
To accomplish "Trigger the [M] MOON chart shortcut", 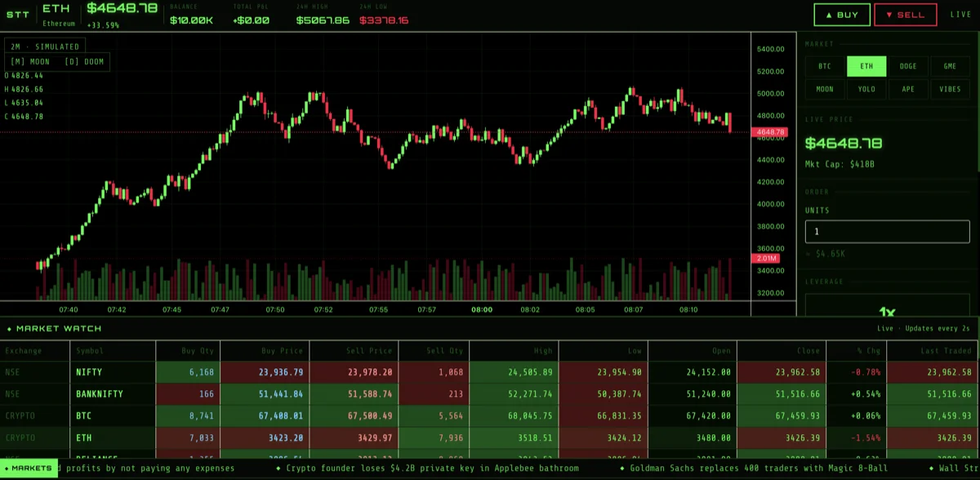I will click(x=29, y=61).
